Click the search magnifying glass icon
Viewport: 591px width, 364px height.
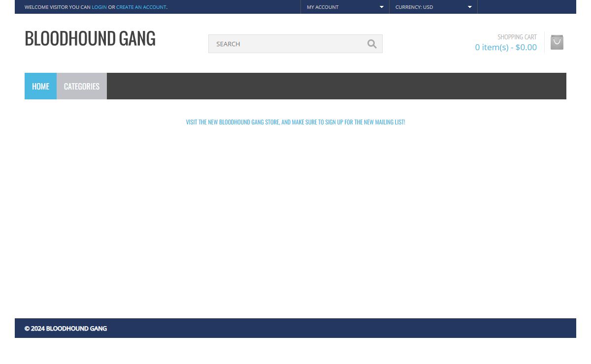click(372, 44)
